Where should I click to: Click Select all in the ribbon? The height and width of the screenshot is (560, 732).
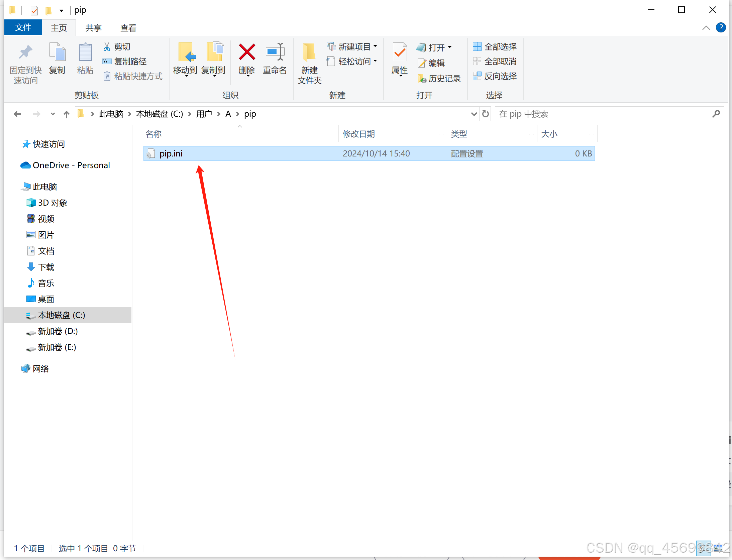pos(495,47)
